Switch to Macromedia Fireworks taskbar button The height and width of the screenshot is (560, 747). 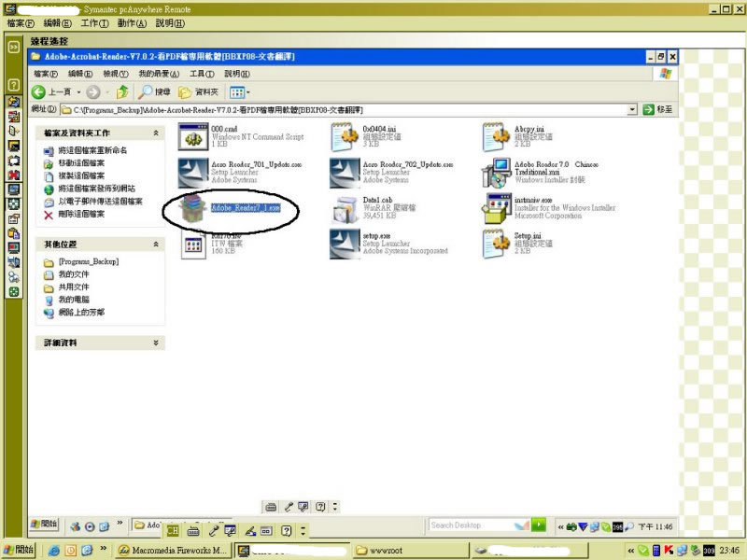tap(174, 550)
